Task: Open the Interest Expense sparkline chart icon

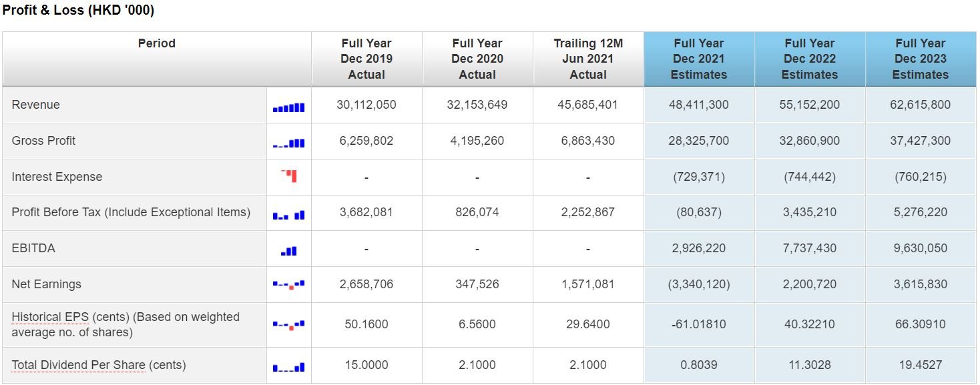Action: click(x=289, y=176)
